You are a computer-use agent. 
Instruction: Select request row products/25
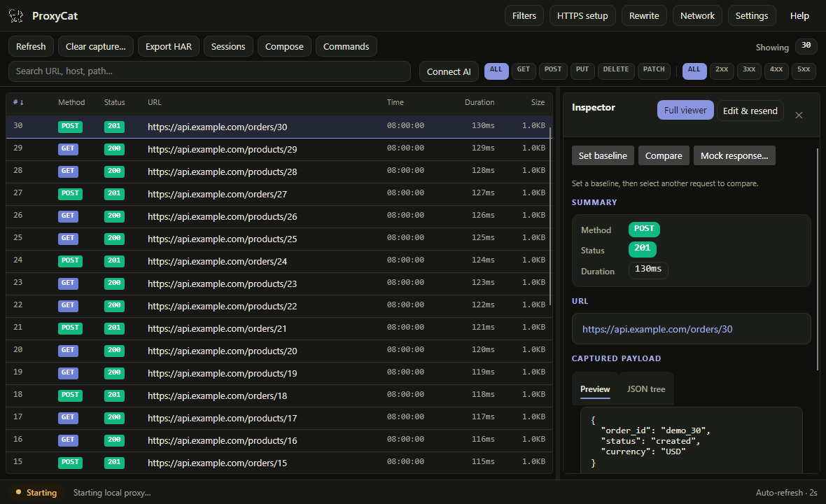pyautogui.click(x=279, y=239)
